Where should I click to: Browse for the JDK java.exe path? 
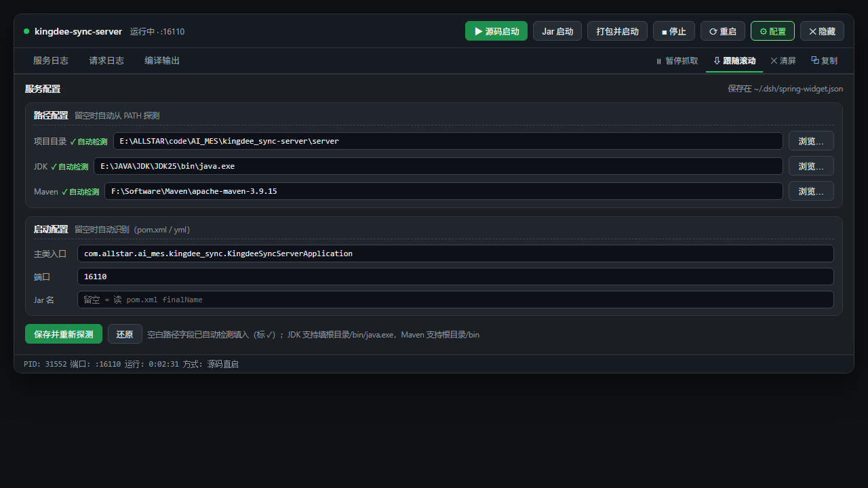pyautogui.click(x=811, y=166)
